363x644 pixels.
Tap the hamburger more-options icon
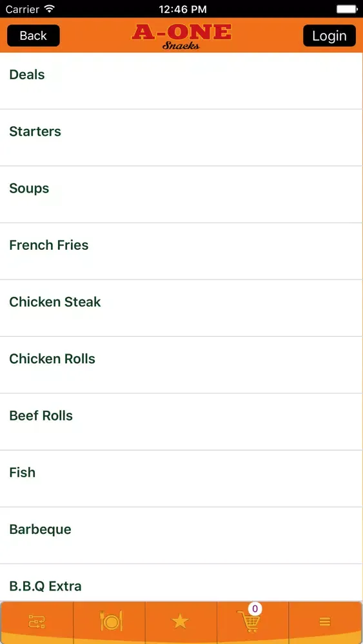click(325, 622)
